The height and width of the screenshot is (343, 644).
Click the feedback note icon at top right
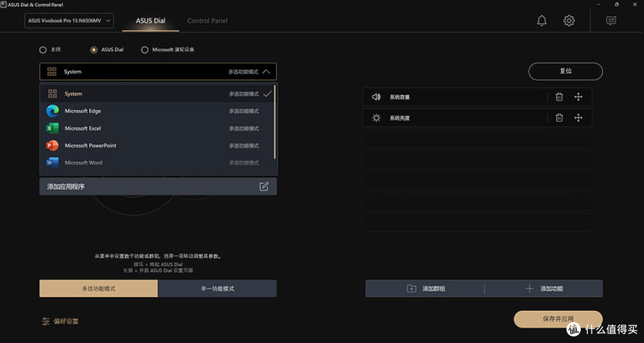click(611, 20)
